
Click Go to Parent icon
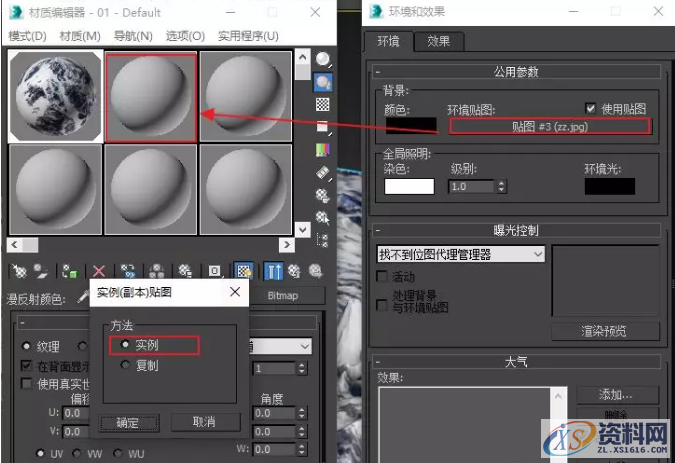(294, 271)
